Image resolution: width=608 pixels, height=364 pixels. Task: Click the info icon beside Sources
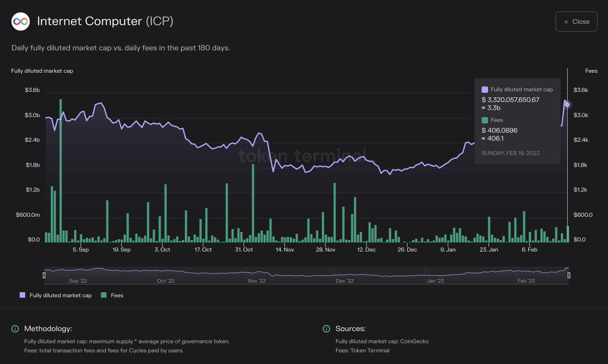pyautogui.click(x=327, y=328)
